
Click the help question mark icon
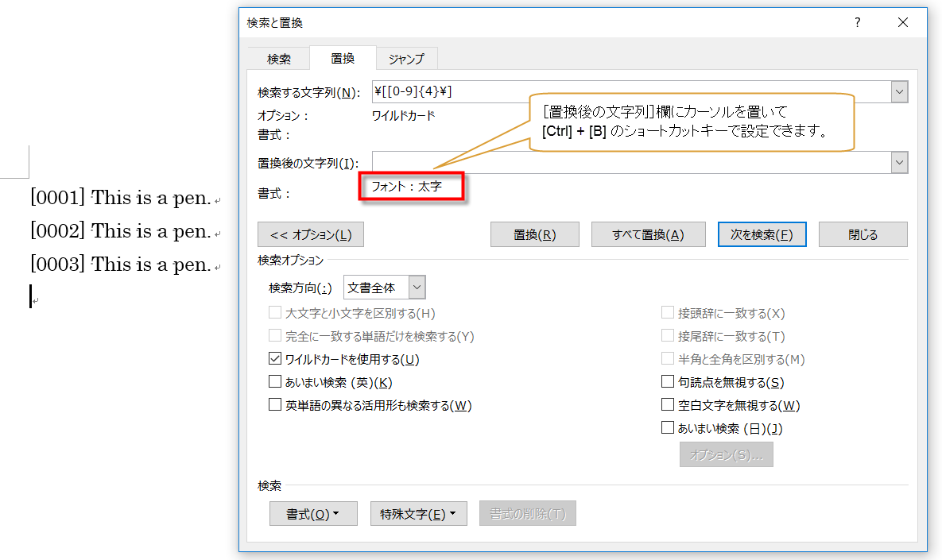point(857,23)
